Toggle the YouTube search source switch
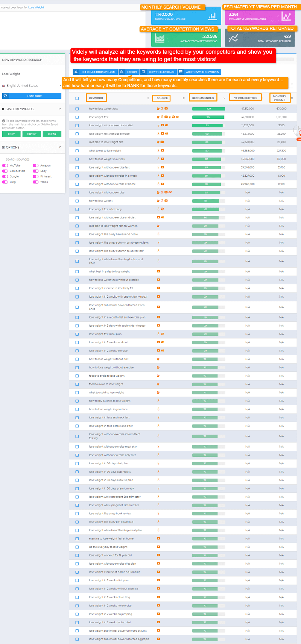The height and width of the screenshot is (644, 301). 5,165
